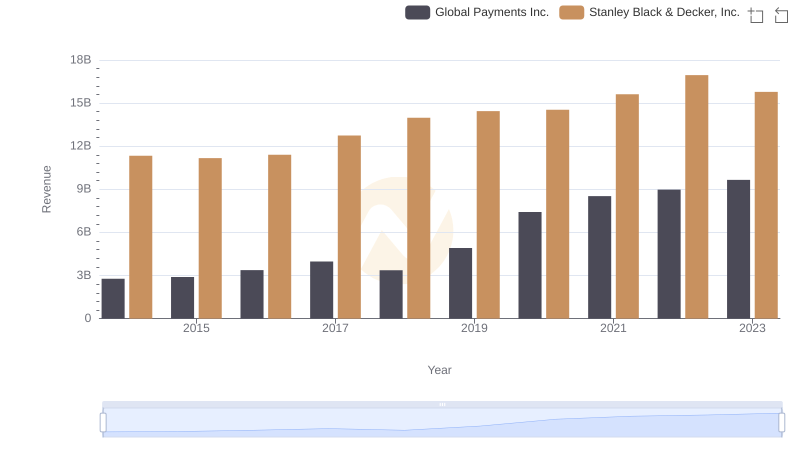Viewport: 800px width, 461px height.
Task: Select tallest Stanley Black & Decker bar 2022
Action: 697,197
